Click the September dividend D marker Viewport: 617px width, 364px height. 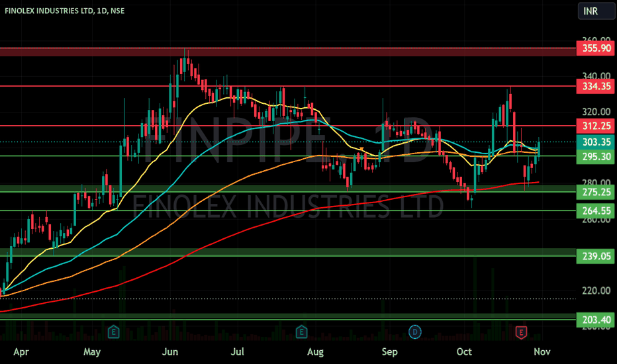[x=414, y=332]
